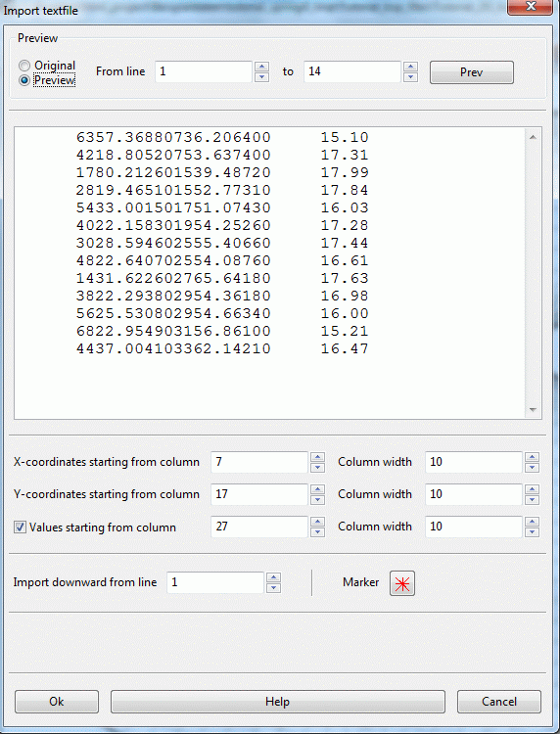The height and width of the screenshot is (734, 560).
Task: Lower Values Column width using down arrow
Action: (532, 532)
